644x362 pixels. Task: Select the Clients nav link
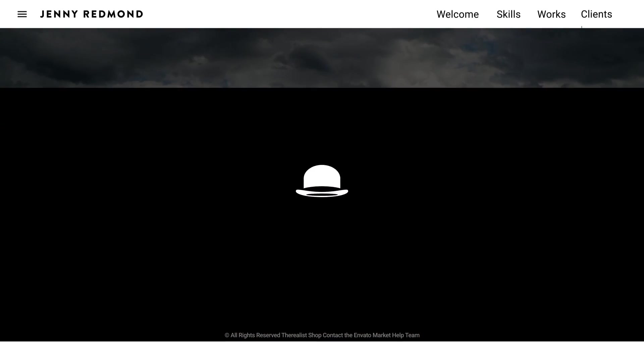[596, 14]
